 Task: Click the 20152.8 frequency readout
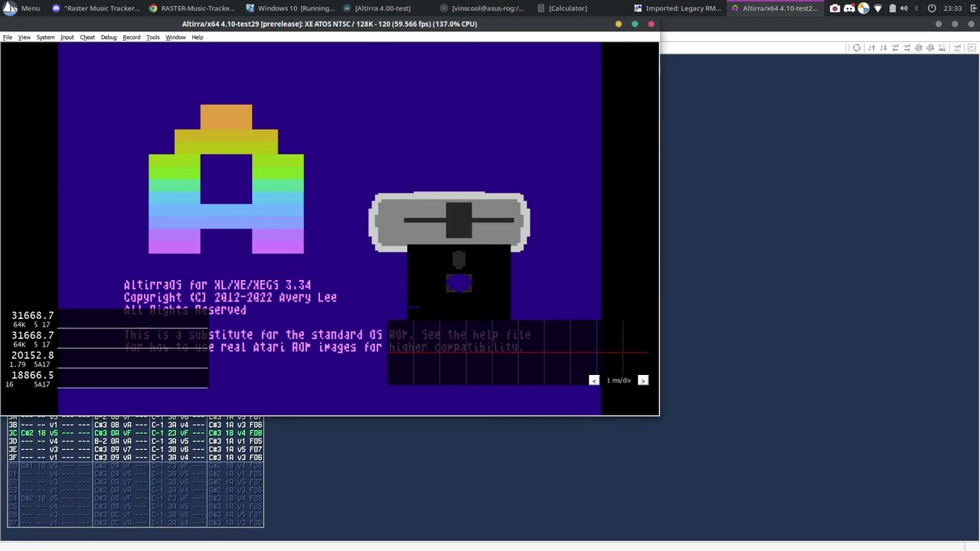point(32,355)
